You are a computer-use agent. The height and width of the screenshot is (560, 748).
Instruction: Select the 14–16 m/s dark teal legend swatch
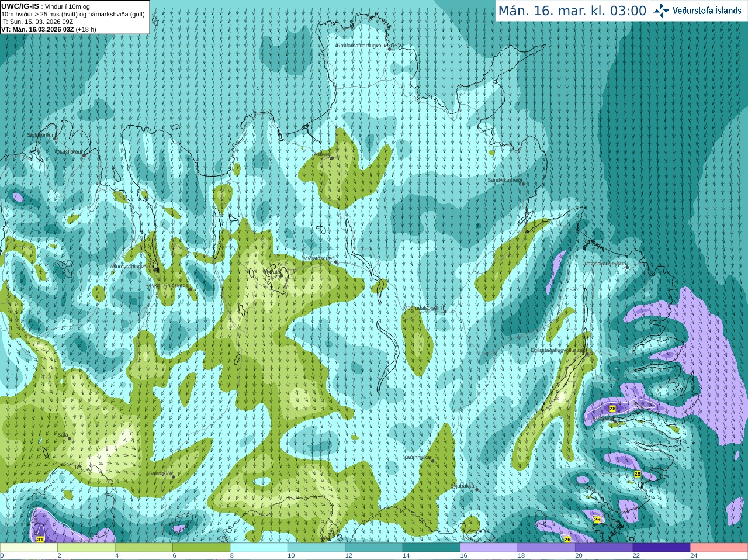pyautogui.click(x=432, y=548)
